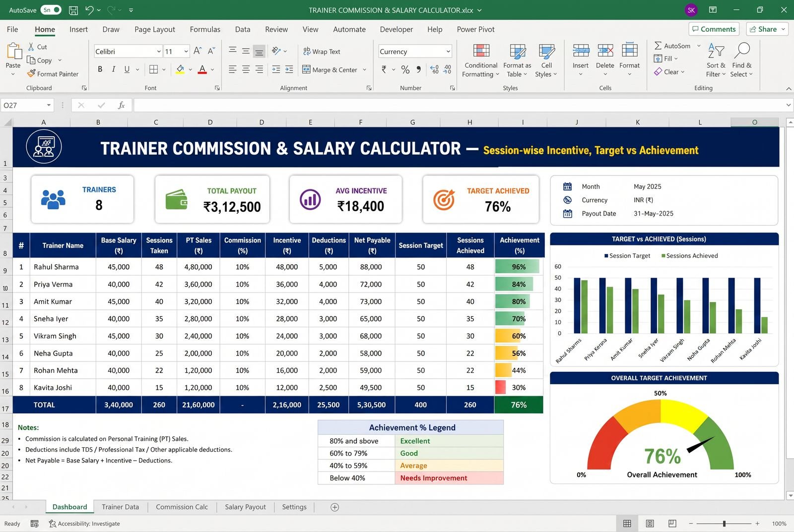Open the font size dropdown
The width and height of the screenshot is (794, 532).
[186, 52]
